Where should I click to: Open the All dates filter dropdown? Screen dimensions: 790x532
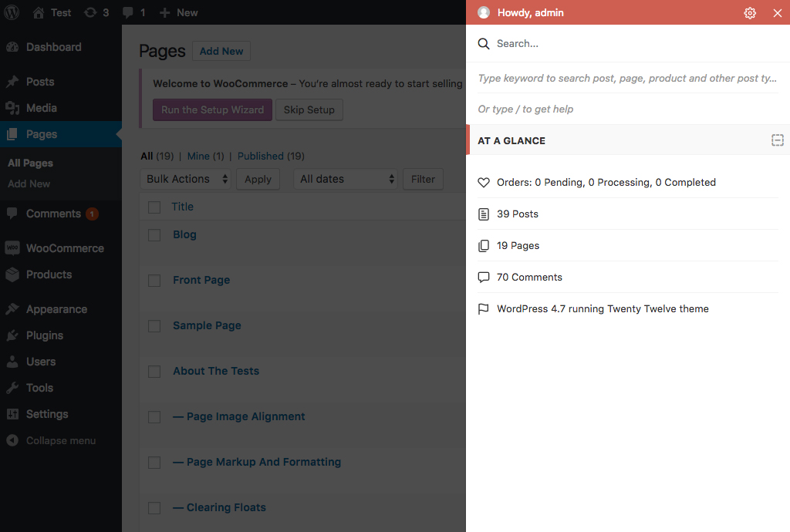click(346, 179)
